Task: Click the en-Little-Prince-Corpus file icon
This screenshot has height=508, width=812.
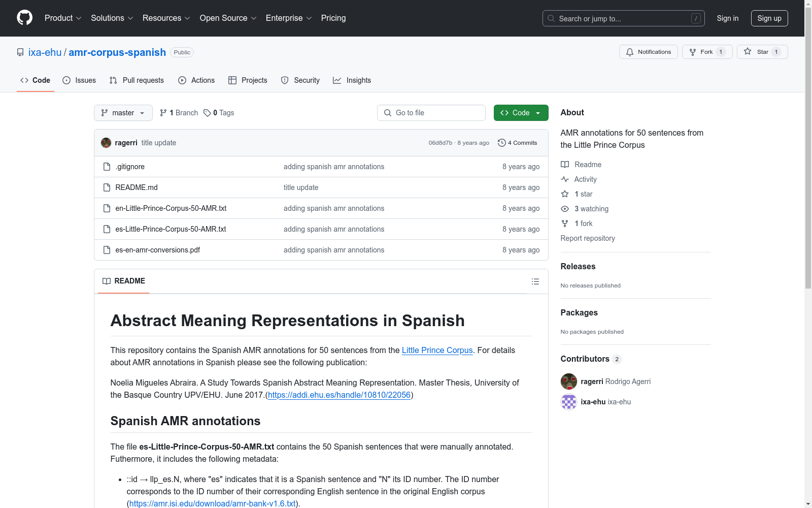Action: (x=107, y=208)
